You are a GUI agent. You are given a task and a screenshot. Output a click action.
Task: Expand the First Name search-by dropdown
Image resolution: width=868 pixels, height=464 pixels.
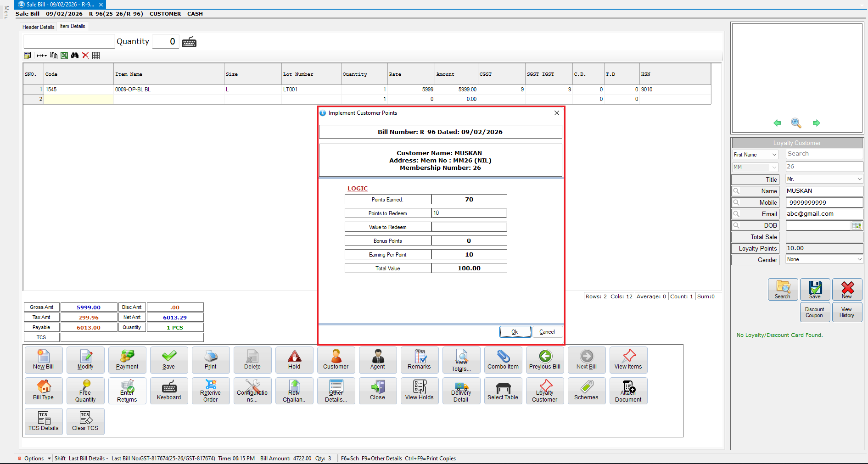pos(774,155)
